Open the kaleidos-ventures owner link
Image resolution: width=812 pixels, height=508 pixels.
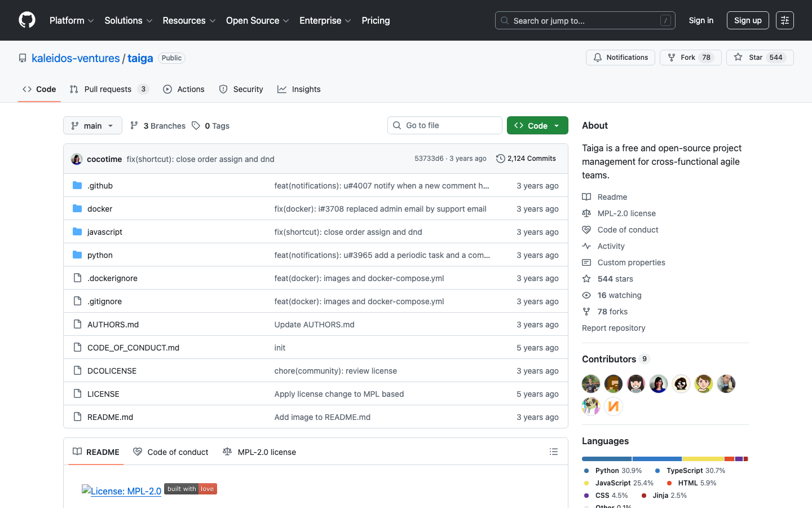(x=76, y=58)
